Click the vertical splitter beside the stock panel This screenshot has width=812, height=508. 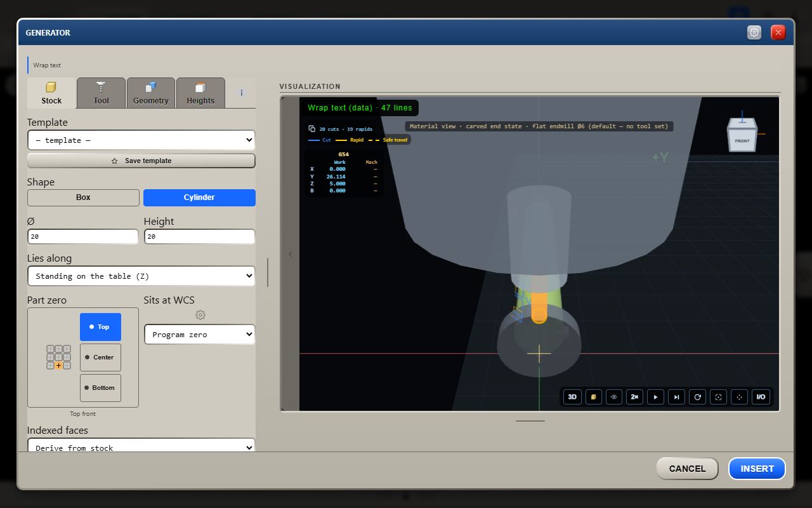tap(268, 272)
